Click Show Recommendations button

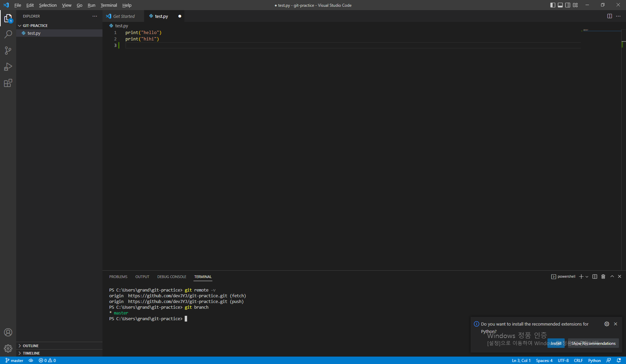(593, 343)
